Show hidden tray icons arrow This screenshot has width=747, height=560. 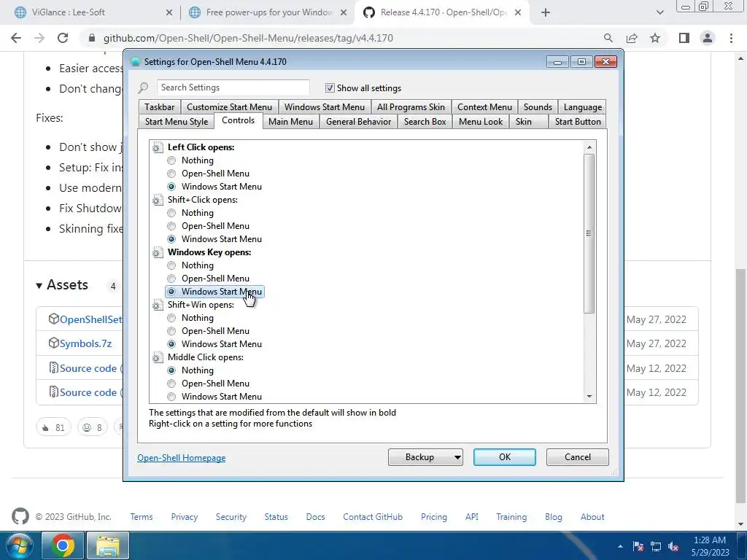(620, 547)
